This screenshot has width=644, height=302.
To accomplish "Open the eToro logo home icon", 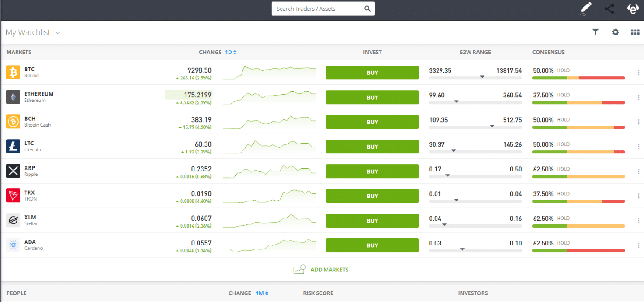I will pyautogui.click(x=633, y=9).
